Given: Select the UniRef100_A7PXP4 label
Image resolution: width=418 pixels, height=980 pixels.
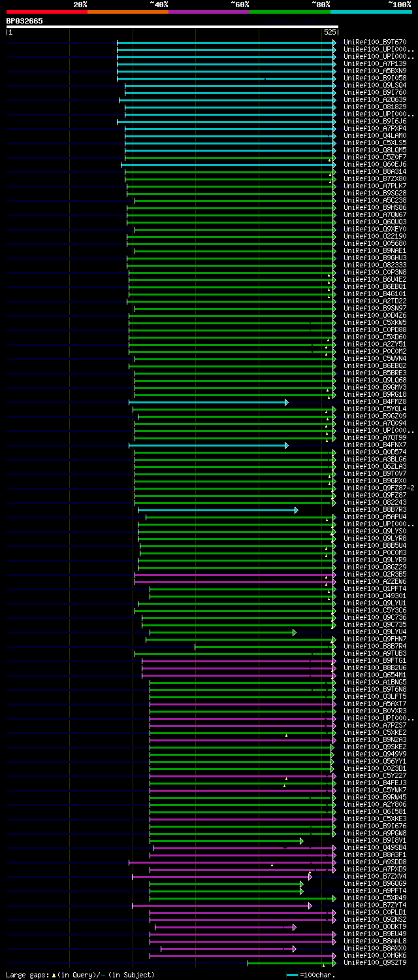Looking at the screenshot, I should pos(376,129).
